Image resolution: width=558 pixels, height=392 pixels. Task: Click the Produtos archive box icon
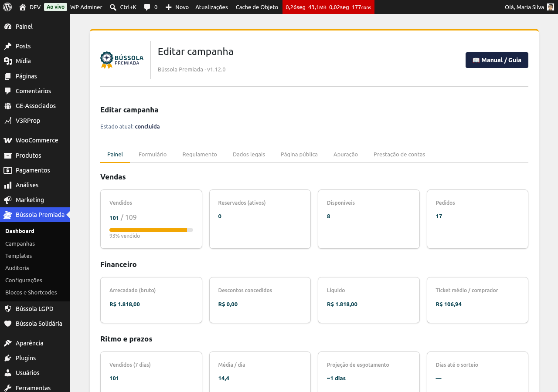coord(8,155)
